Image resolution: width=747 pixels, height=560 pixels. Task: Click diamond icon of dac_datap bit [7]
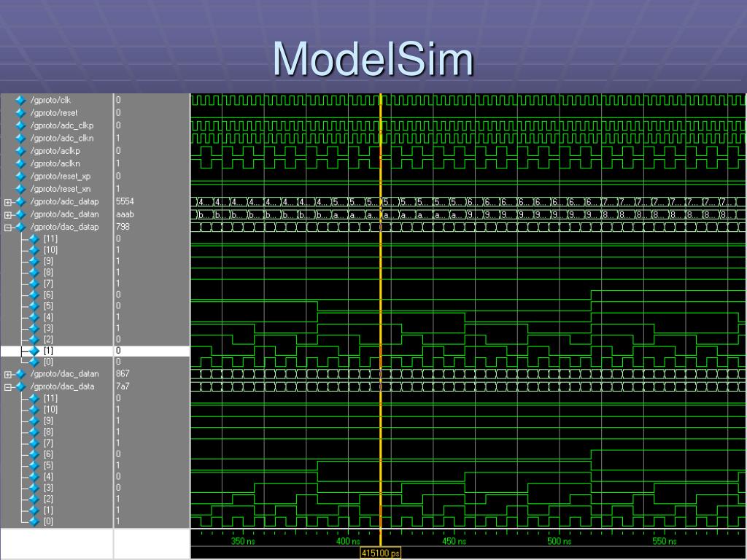[x=34, y=284]
